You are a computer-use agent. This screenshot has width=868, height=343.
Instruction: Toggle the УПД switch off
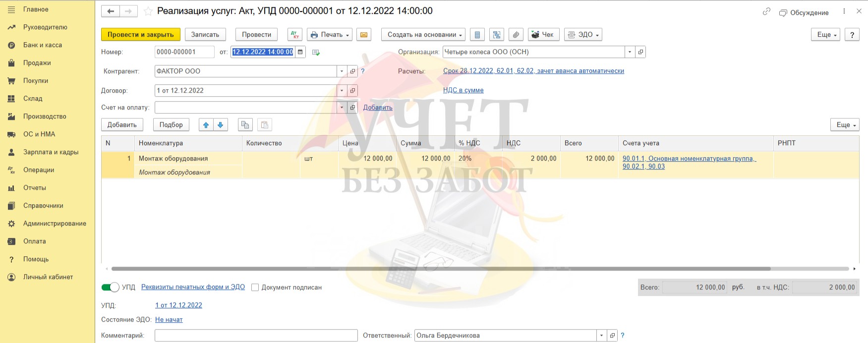coord(110,287)
